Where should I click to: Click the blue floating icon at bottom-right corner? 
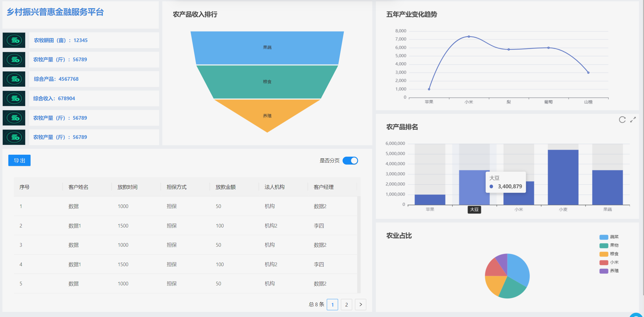tap(637, 315)
